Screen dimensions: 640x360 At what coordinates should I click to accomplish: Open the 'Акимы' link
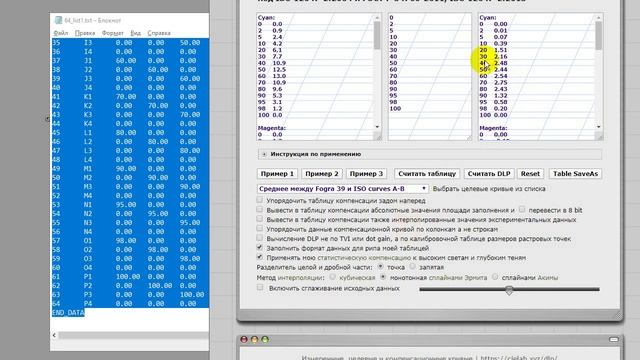coord(548,278)
